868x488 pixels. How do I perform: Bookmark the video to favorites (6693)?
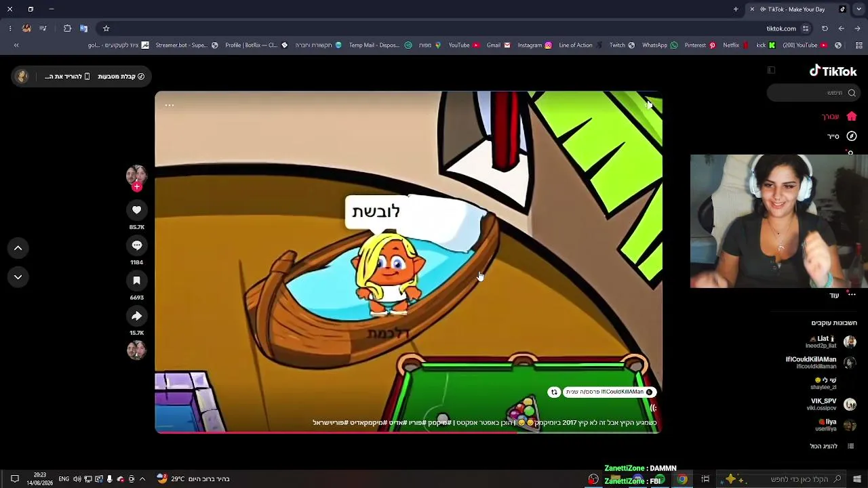click(136, 281)
